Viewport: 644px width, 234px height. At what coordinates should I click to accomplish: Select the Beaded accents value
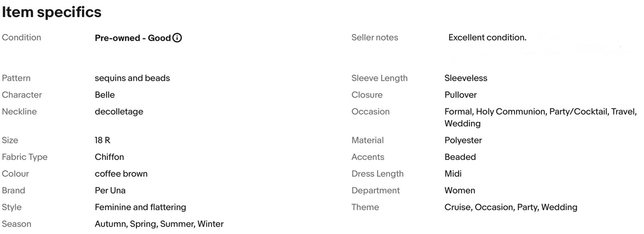(460, 157)
